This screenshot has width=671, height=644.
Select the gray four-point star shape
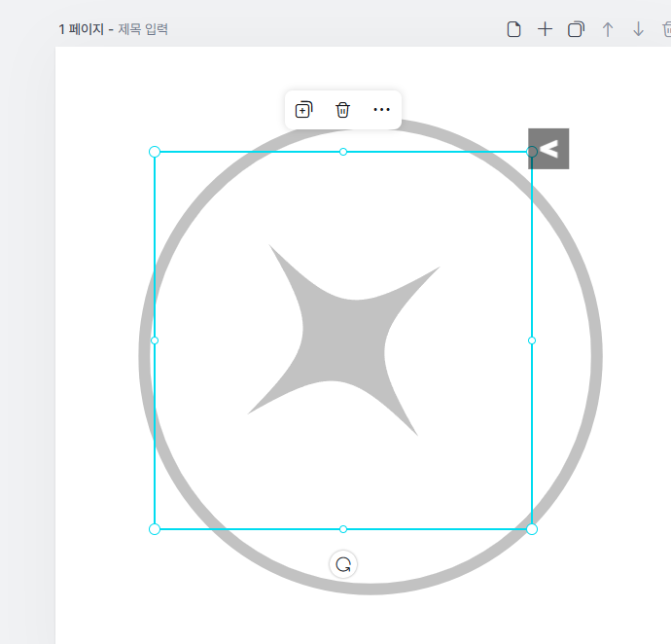click(343, 340)
